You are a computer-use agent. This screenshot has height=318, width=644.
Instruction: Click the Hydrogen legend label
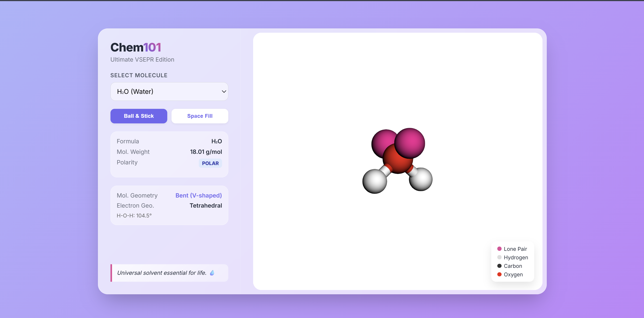click(x=516, y=257)
